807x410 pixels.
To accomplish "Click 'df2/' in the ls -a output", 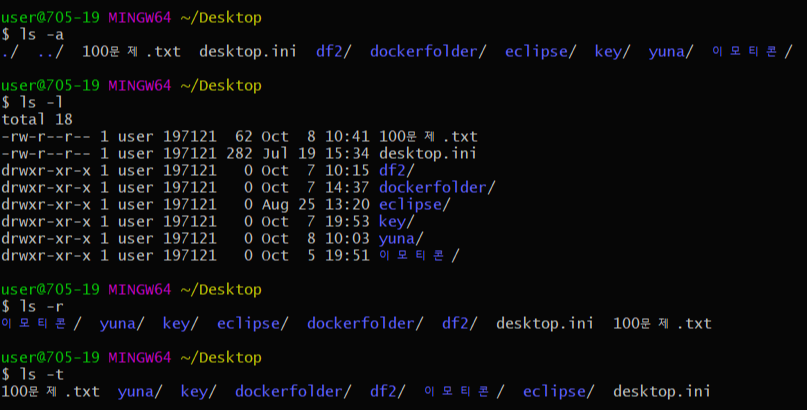I will coord(334,51).
